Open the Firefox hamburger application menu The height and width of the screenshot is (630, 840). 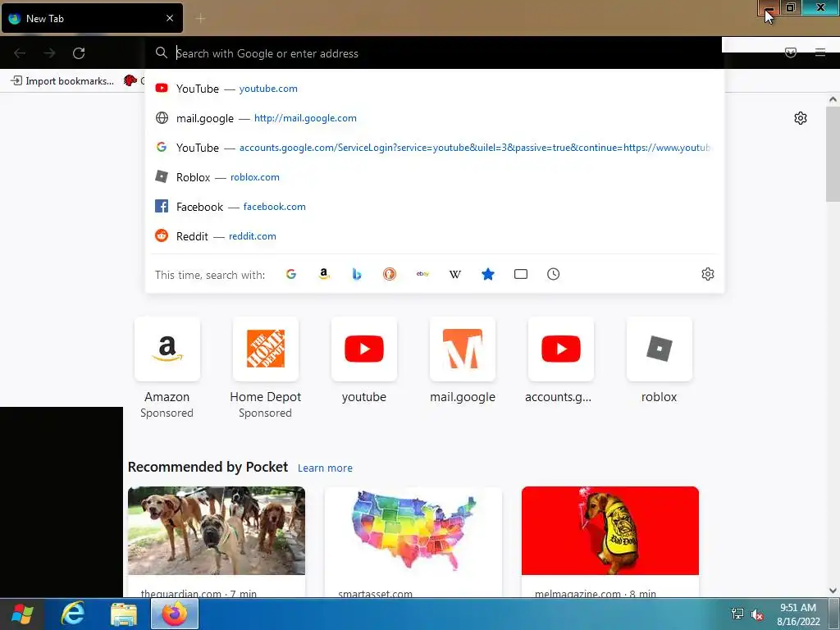[819, 52]
